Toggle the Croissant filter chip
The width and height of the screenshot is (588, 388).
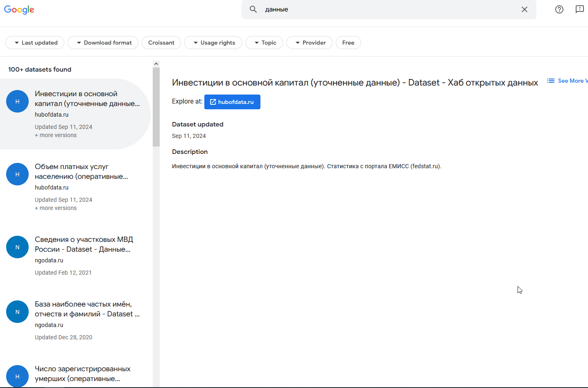[x=161, y=43]
